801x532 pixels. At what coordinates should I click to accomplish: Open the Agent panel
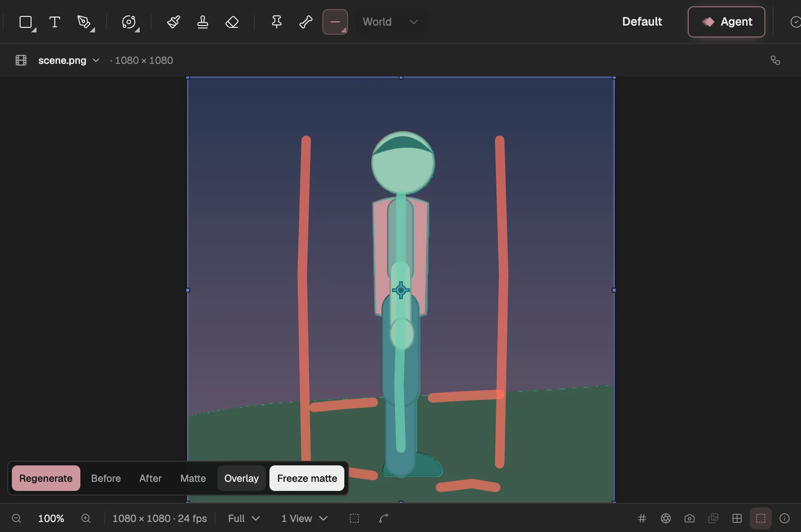(727, 22)
